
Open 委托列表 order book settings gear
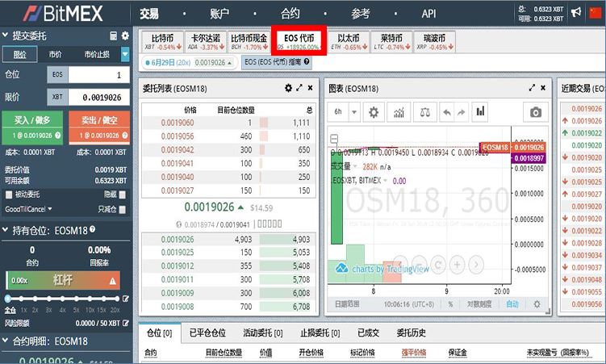[288, 88]
